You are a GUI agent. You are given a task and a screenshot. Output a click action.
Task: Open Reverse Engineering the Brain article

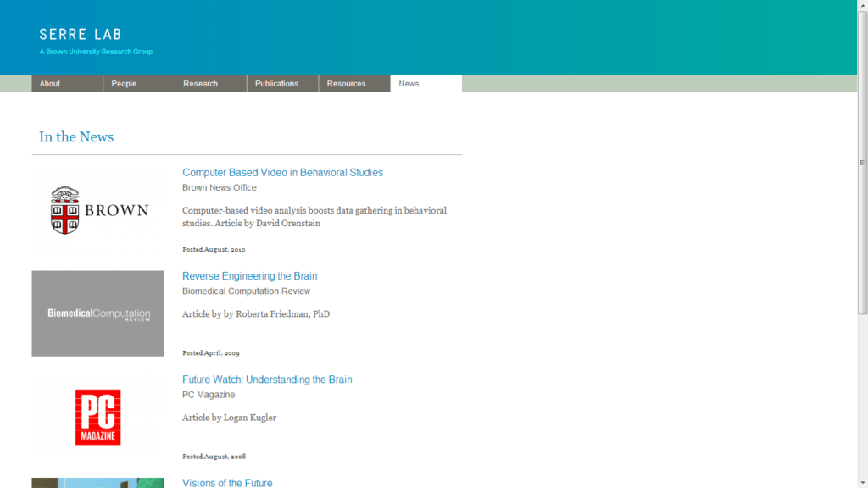[x=250, y=276]
